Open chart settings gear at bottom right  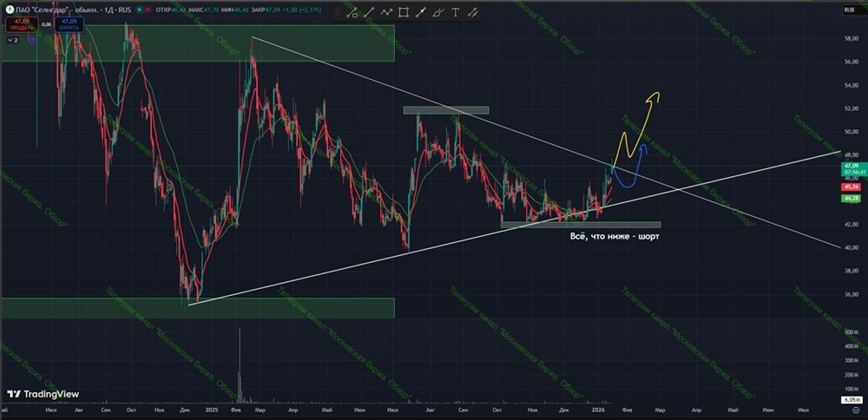click(857, 410)
